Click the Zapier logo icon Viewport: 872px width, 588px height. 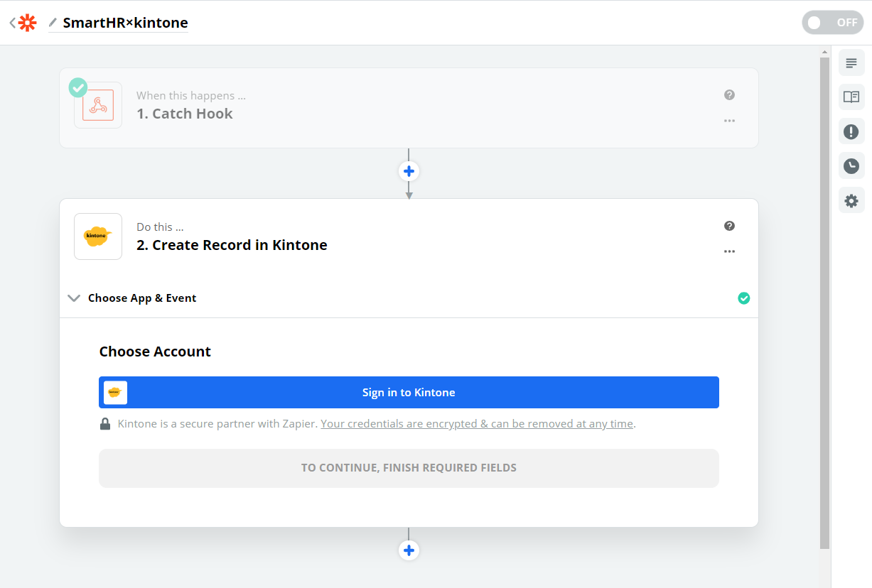[28, 23]
